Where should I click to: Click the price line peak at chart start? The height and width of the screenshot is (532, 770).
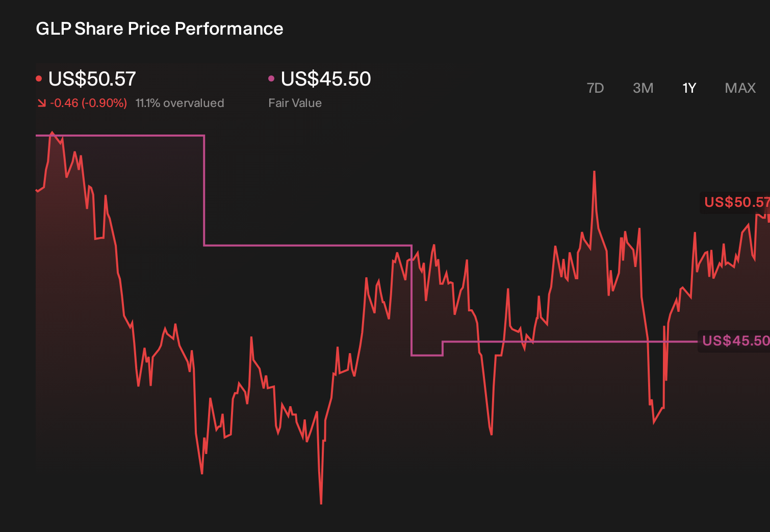52,133
